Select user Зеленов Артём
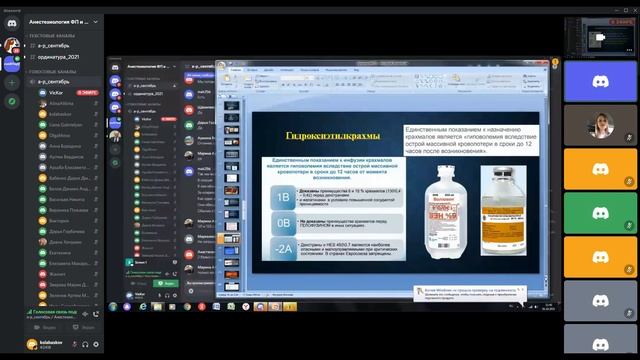This screenshot has height=360, width=640. click(x=69, y=295)
